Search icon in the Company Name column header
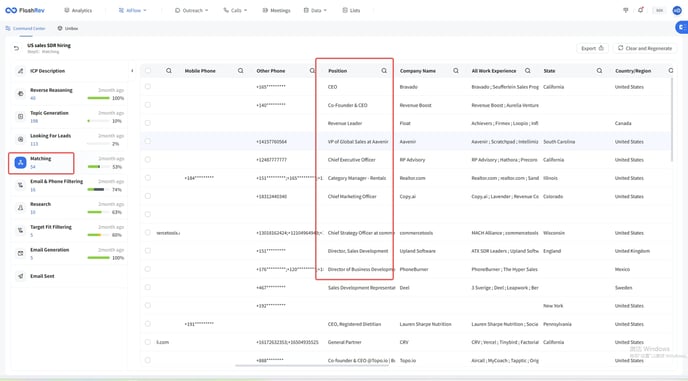This screenshot has width=688, height=381. (x=456, y=71)
